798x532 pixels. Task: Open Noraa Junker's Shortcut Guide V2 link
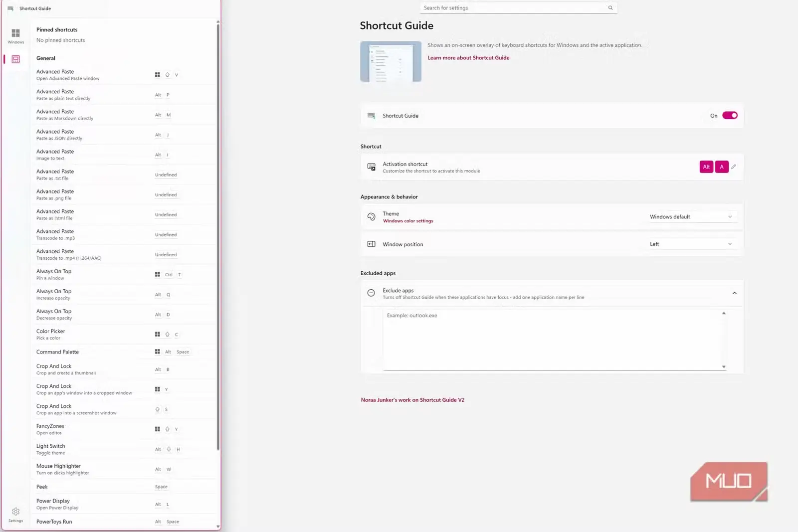412,400
